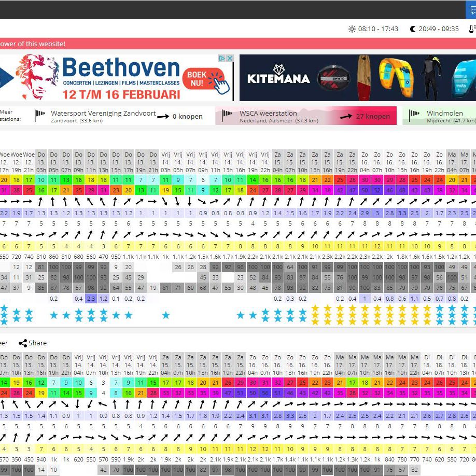Click the windsock icon beside Windmolen
This screenshot has width=476, height=476.
(414, 116)
